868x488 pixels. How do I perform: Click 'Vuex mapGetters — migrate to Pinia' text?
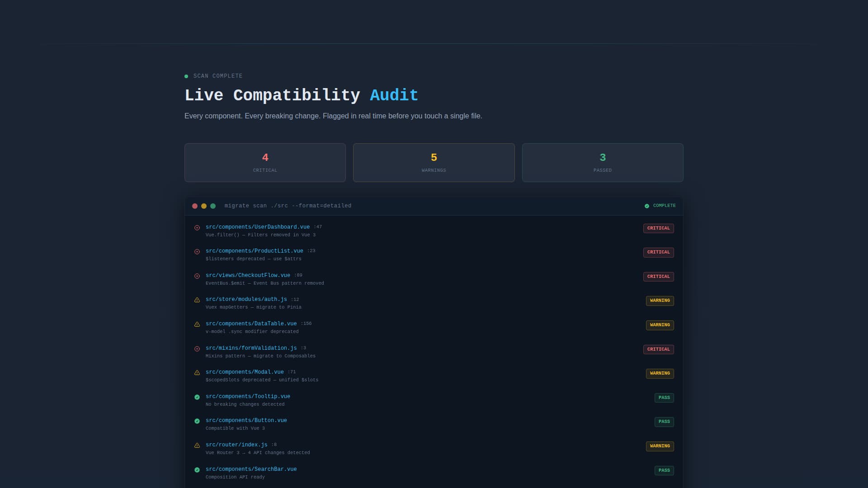click(254, 307)
